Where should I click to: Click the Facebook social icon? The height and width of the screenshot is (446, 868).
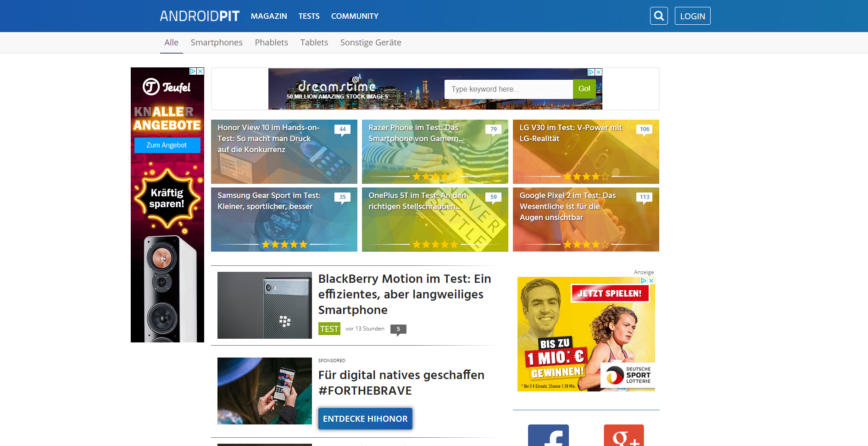[548, 435]
